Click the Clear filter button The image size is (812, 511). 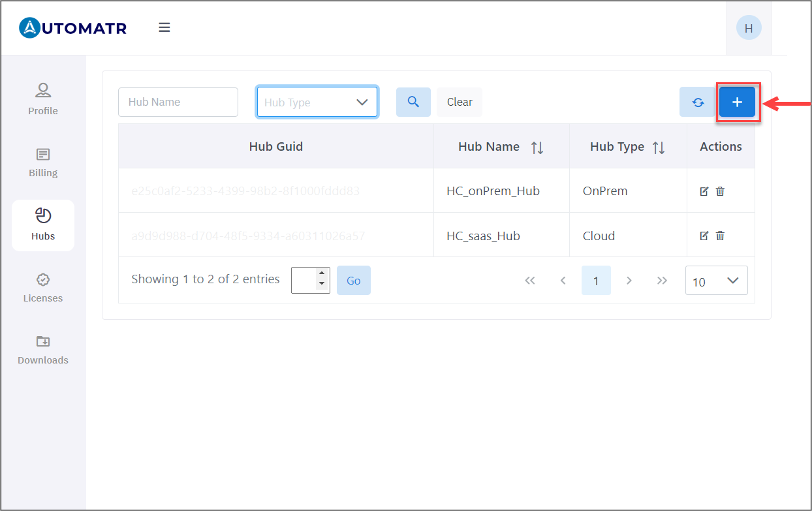pos(460,102)
